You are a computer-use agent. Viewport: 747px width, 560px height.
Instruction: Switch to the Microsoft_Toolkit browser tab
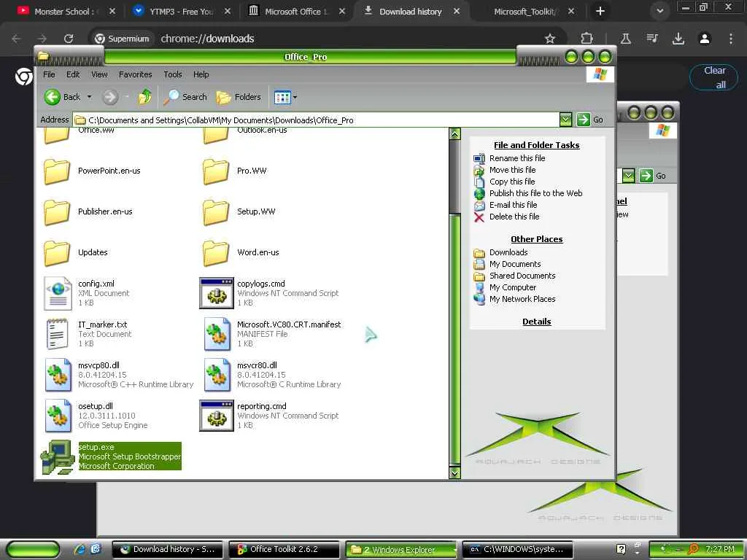[x=524, y=12]
